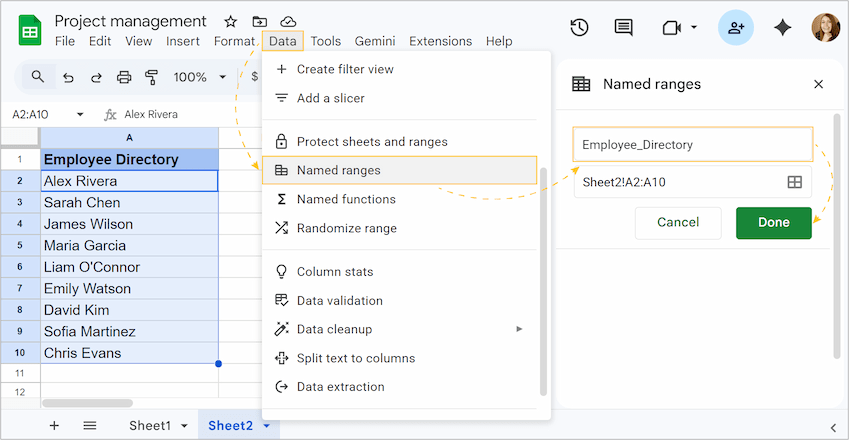Click the select data range grid icon

[794, 182]
